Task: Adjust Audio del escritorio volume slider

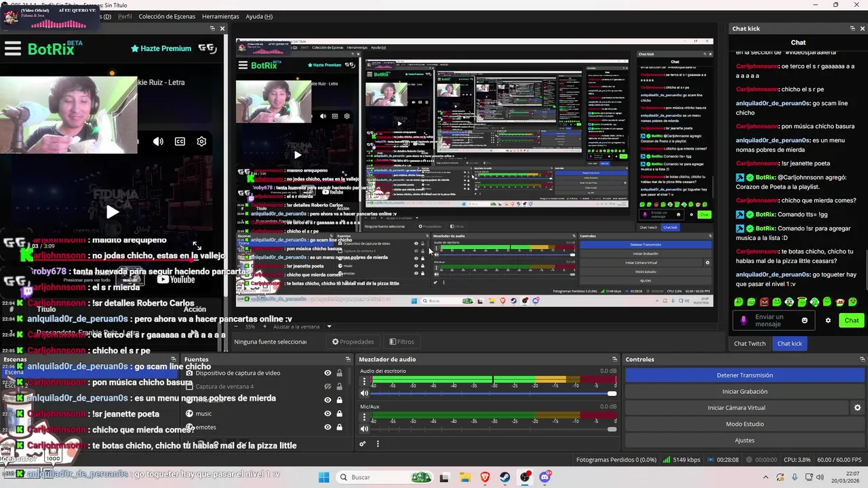Action: (494, 394)
